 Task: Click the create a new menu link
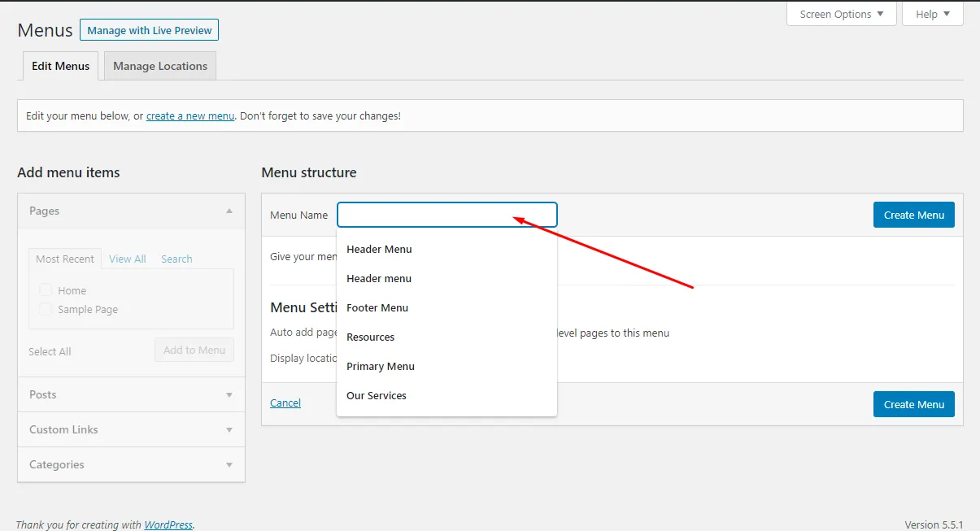[x=190, y=115]
